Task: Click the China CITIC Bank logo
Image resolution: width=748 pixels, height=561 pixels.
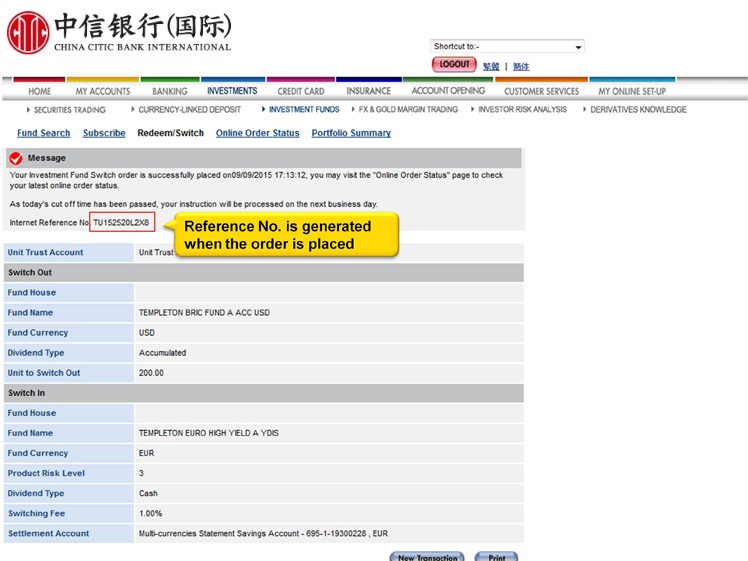Action: coord(119,32)
